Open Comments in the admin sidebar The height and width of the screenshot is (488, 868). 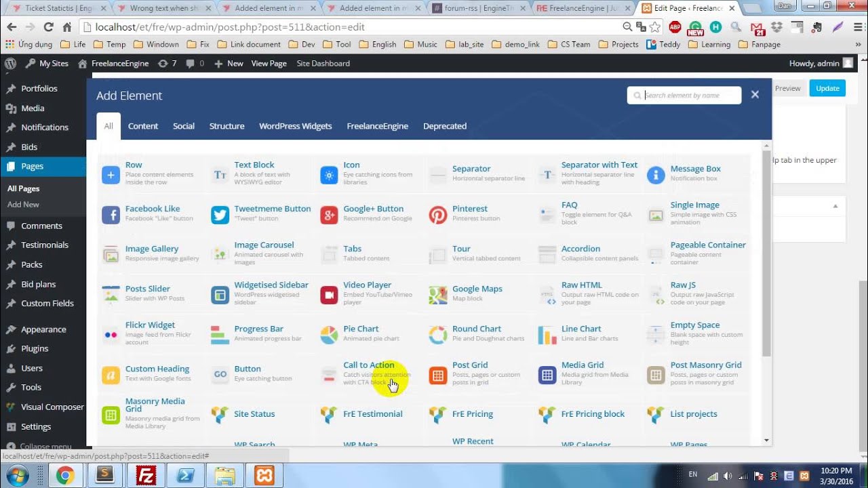point(43,226)
